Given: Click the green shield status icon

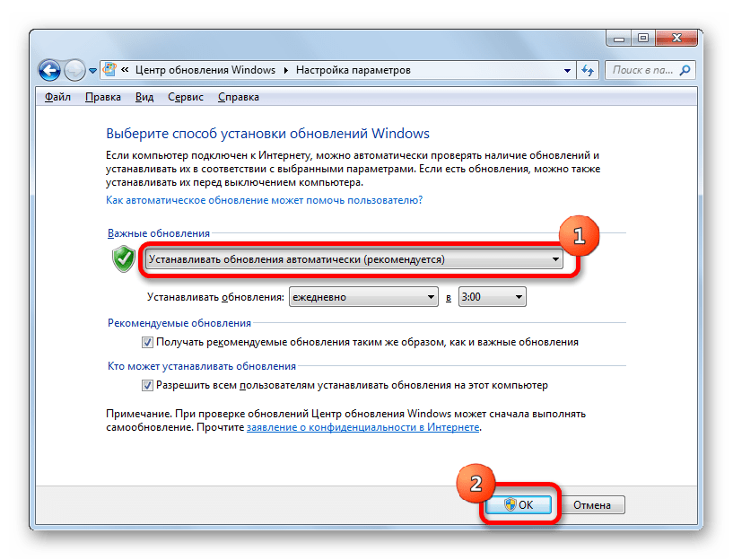Looking at the screenshot, I should point(124,258).
